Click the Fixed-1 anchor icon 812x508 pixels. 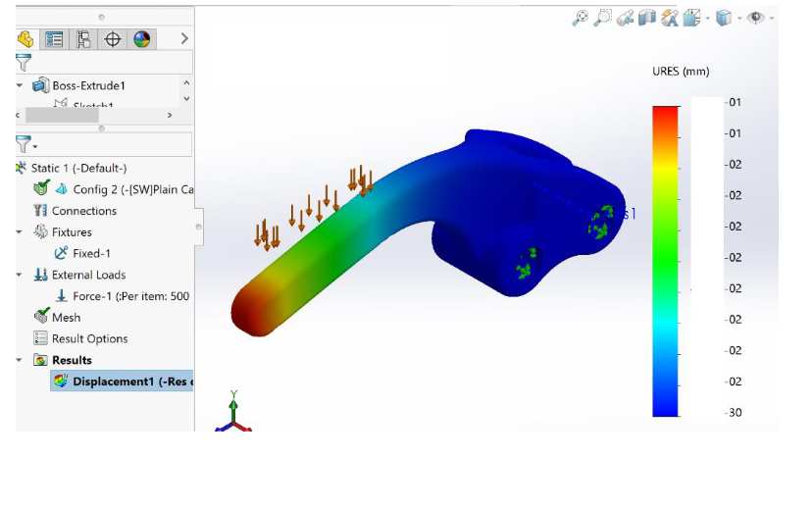61,253
